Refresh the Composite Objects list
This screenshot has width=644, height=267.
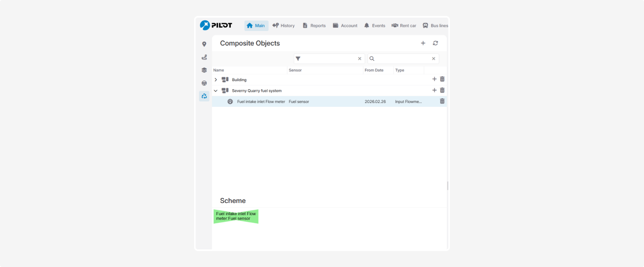click(x=436, y=43)
